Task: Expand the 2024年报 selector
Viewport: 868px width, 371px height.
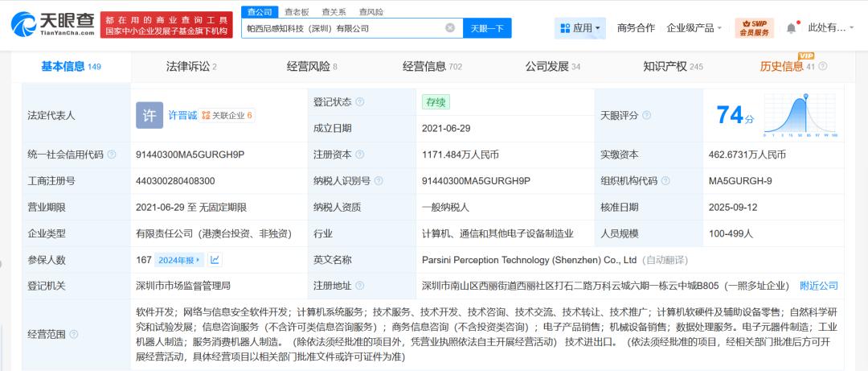Action: point(178,259)
